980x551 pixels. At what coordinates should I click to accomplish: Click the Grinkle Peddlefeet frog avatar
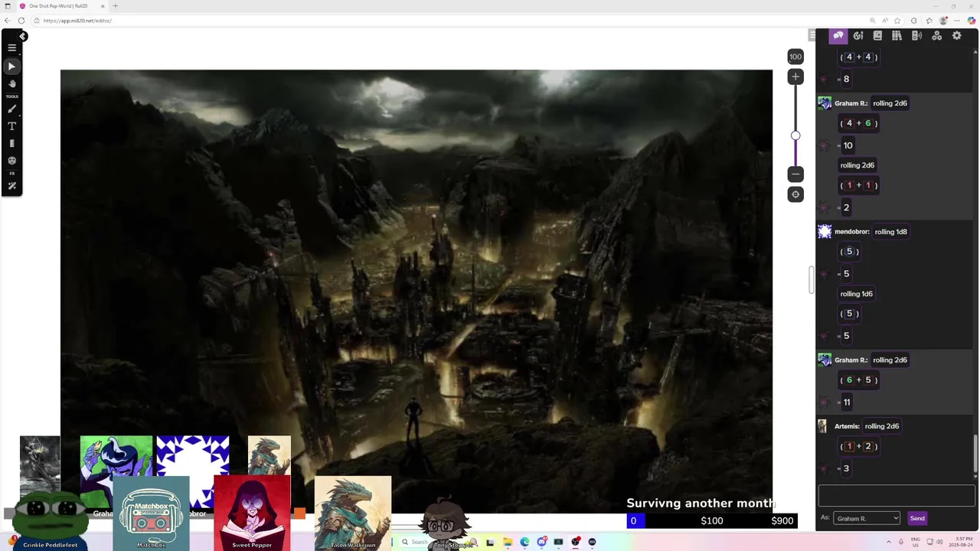coord(50,520)
